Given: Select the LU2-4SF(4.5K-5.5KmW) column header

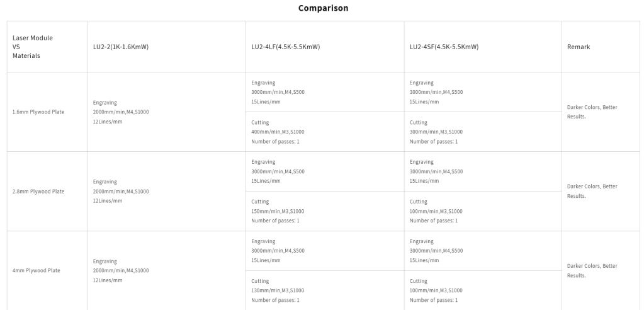Looking at the screenshot, I should coord(444,47).
